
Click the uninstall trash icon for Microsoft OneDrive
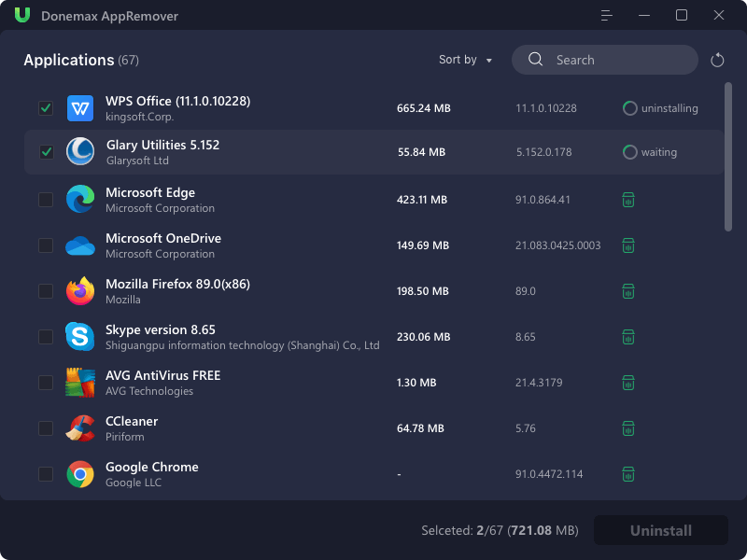[x=629, y=245]
